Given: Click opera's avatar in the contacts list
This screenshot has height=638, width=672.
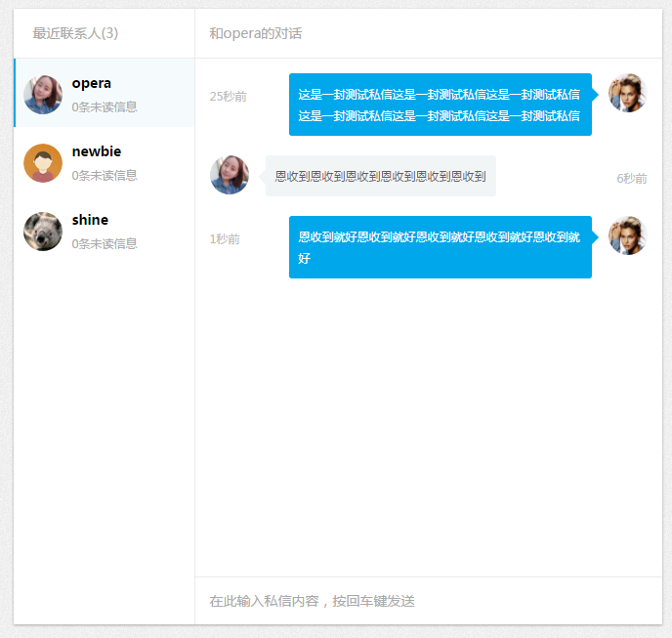Looking at the screenshot, I should pyautogui.click(x=43, y=95).
